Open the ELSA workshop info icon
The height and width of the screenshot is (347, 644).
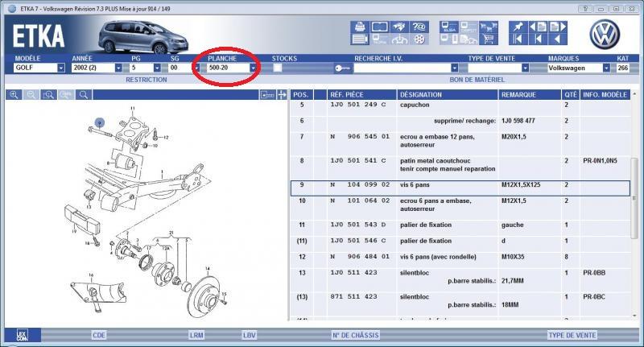pos(448,27)
